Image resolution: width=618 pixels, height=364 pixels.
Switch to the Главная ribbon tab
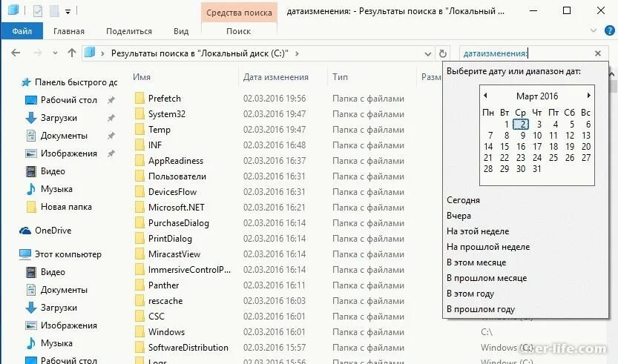69,31
